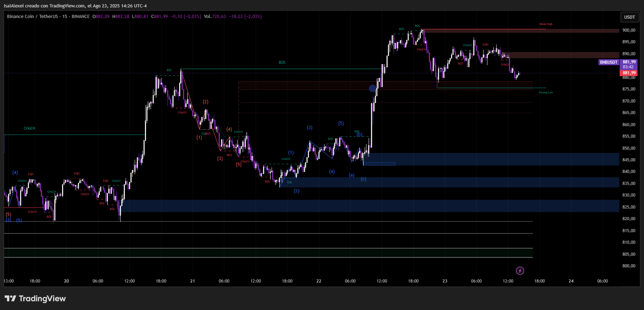Screen dimensions: 644x310
Task: Click the 23 date on the time axis
Action: [445, 281]
